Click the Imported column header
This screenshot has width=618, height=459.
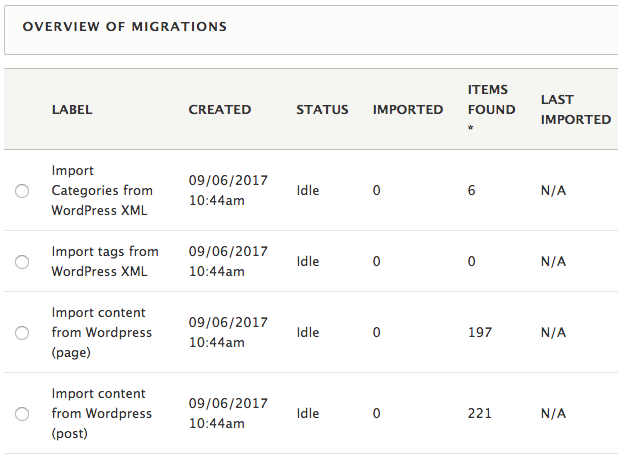tap(408, 109)
